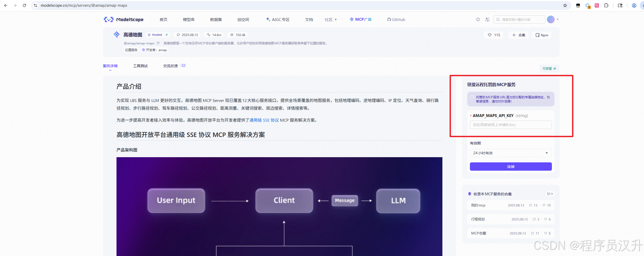Screen dimensions: 644x256
Task: Open 数据集 navigation item
Action: (216, 19)
